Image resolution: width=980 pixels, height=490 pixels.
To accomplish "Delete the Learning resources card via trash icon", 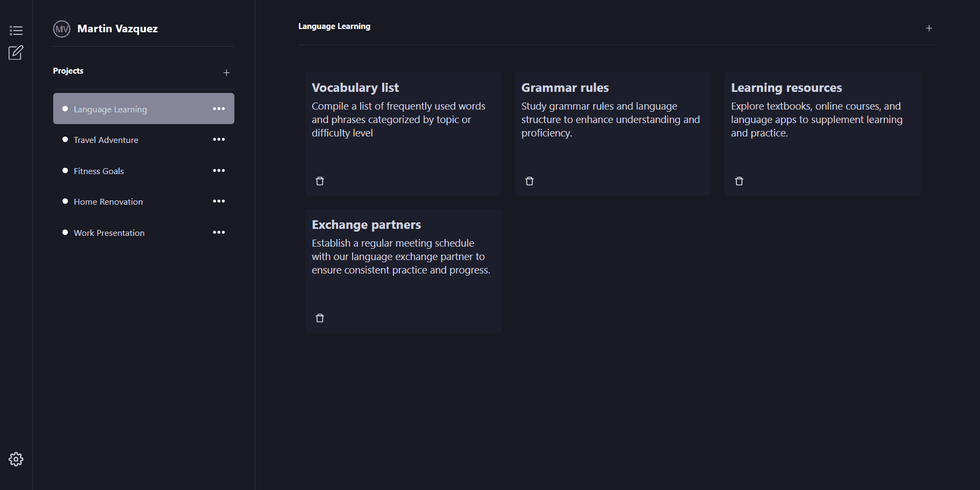I will (739, 181).
